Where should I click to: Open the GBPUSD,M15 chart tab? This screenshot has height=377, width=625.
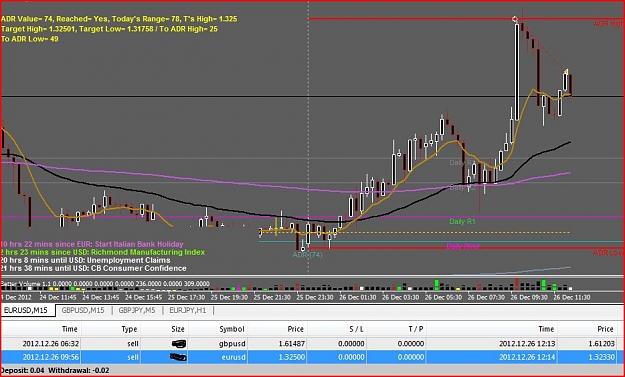[83, 310]
